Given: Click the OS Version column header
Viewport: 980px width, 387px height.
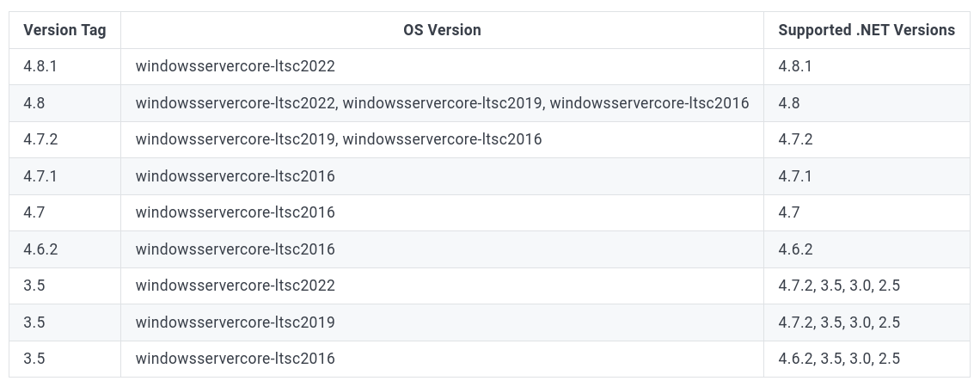Looking at the screenshot, I should (x=442, y=30).
